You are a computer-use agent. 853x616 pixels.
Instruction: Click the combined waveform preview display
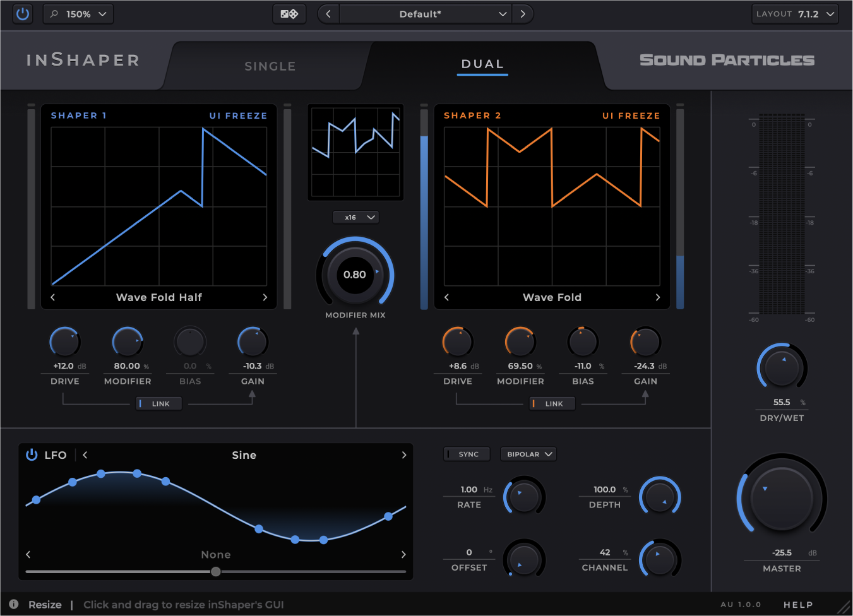355,152
